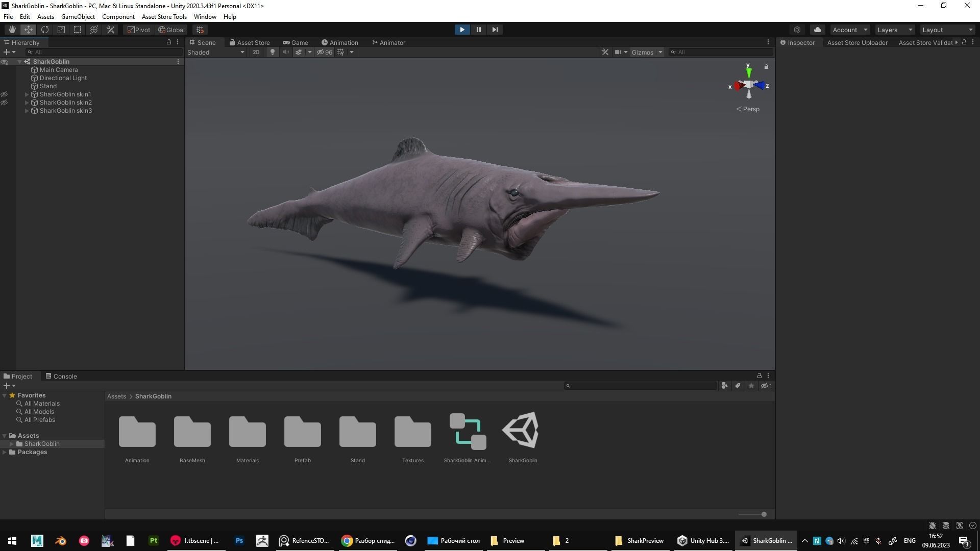Select Directional Light in Hierarchy
This screenshot has height=551, width=980.
point(63,78)
